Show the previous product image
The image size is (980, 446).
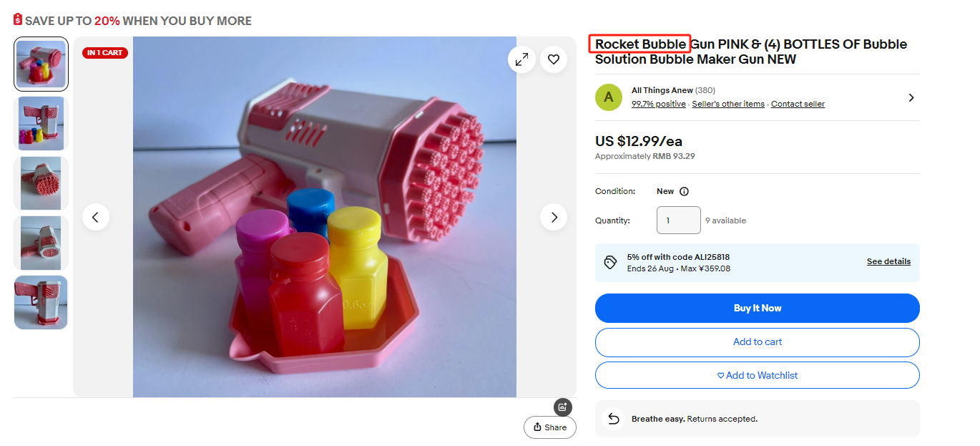coord(96,217)
